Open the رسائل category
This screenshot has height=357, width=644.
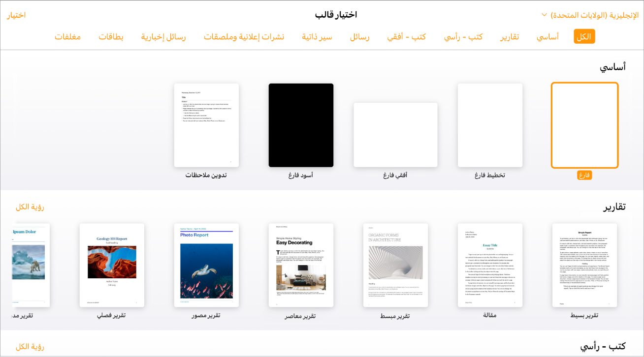coord(359,36)
